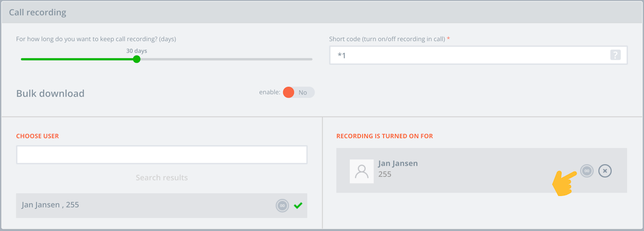Click the question mark help icon
This screenshot has width=644, height=231.
pos(615,55)
